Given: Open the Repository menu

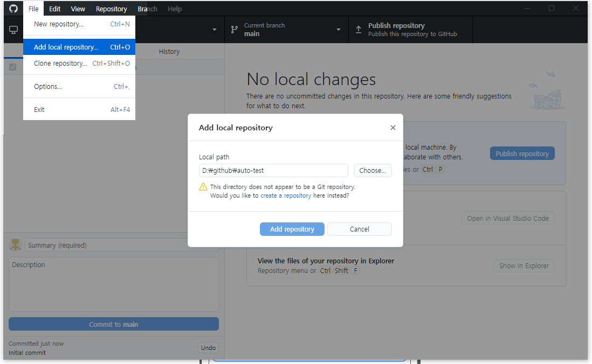Looking at the screenshot, I should click(112, 9).
